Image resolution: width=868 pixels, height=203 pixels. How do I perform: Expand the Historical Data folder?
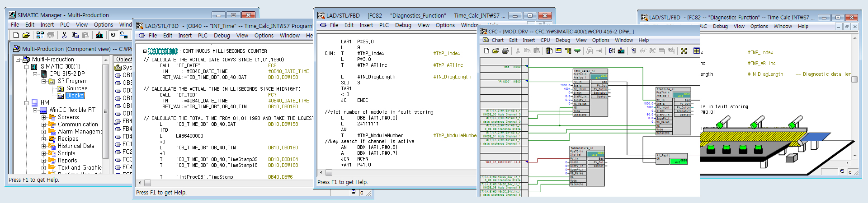point(44,146)
